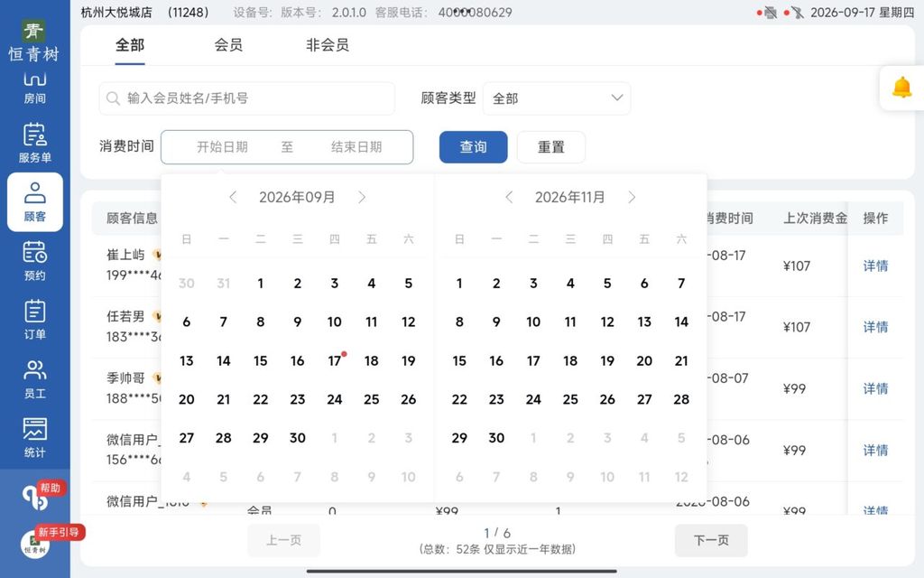Open the 统计 statistics section
Image resolution: width=924 pixels, height=578 pixels.
pos(35,438)
